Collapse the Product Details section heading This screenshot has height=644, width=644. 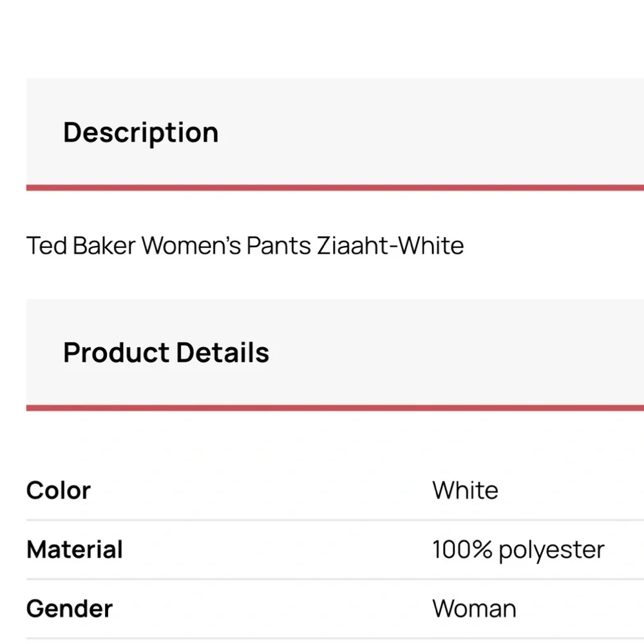(335, 352)
